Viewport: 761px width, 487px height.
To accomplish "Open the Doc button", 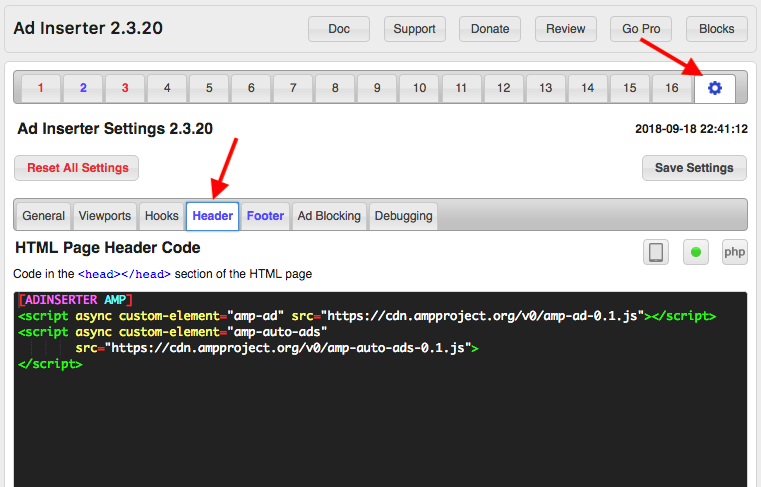I will click(339, 29).
